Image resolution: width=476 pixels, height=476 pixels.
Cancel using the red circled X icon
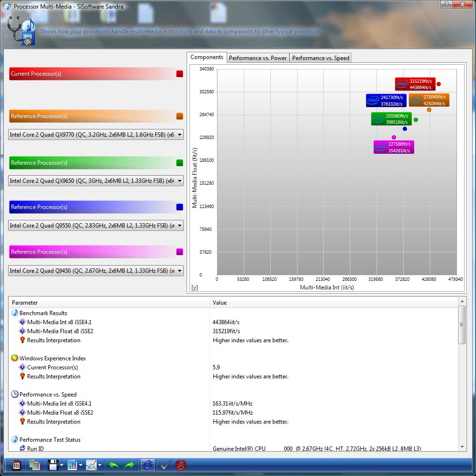pos(181,465)
